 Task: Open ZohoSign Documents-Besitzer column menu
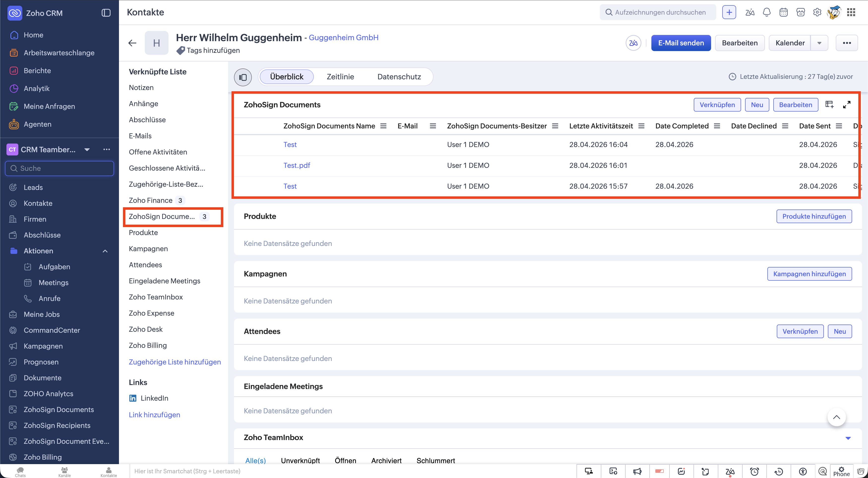click(x=555, y=126)
